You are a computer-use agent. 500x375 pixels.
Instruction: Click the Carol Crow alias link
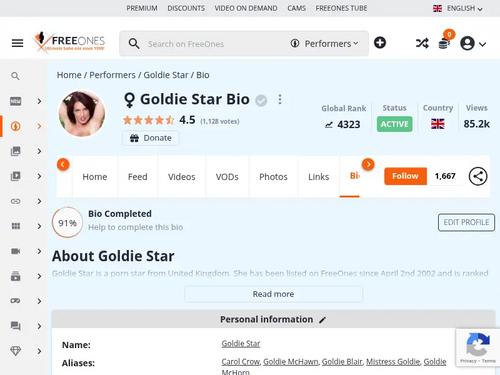[241, 362]
